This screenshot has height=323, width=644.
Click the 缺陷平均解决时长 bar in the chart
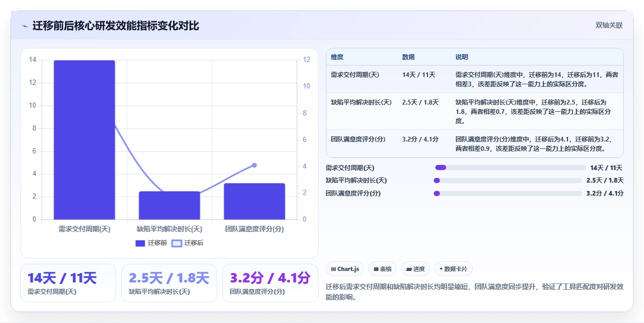pyautogui.click(x=169, y=205)
